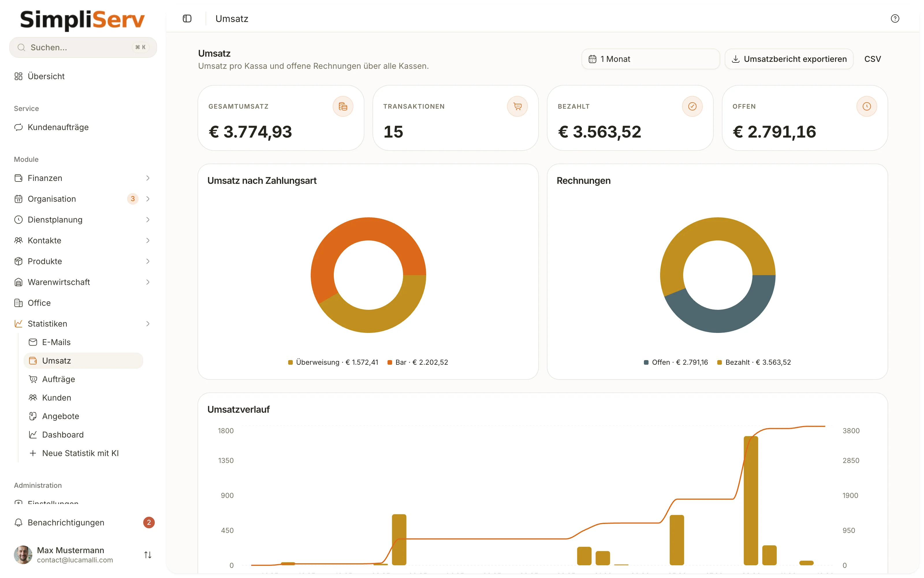Click the CSV export button
Screen dimensions: 924x578
pos(872,59)
